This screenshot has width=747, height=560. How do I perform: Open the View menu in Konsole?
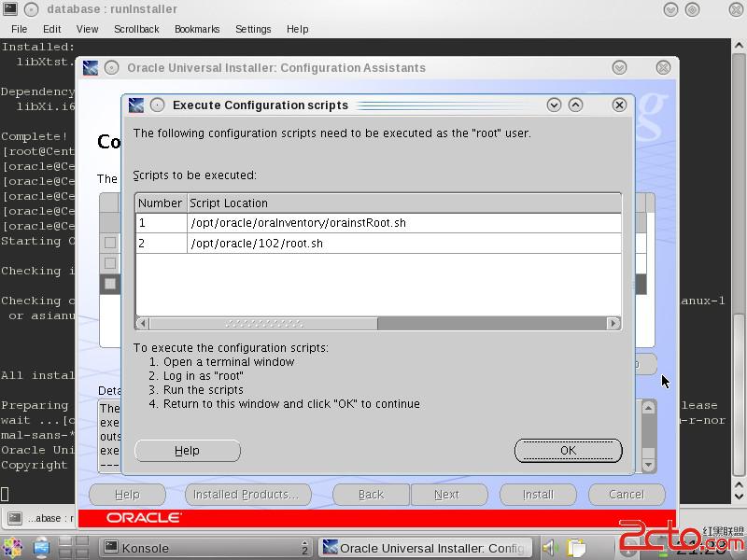click(x=87, y=29)
